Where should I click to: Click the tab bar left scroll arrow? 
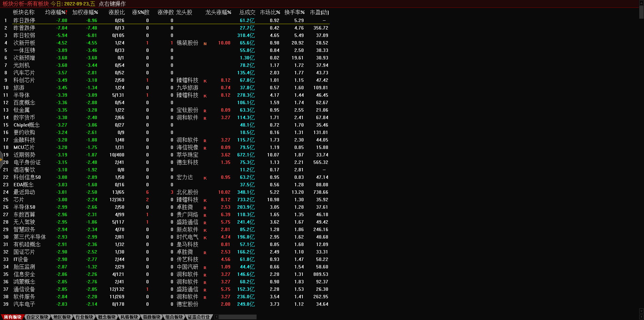216,317
